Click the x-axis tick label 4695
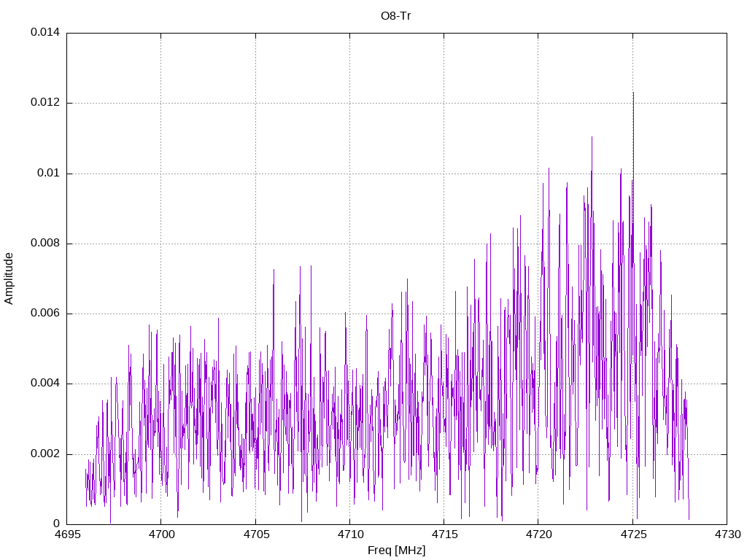Image resolution: width=747 pixels, height=560 pixels. (67, 534)
